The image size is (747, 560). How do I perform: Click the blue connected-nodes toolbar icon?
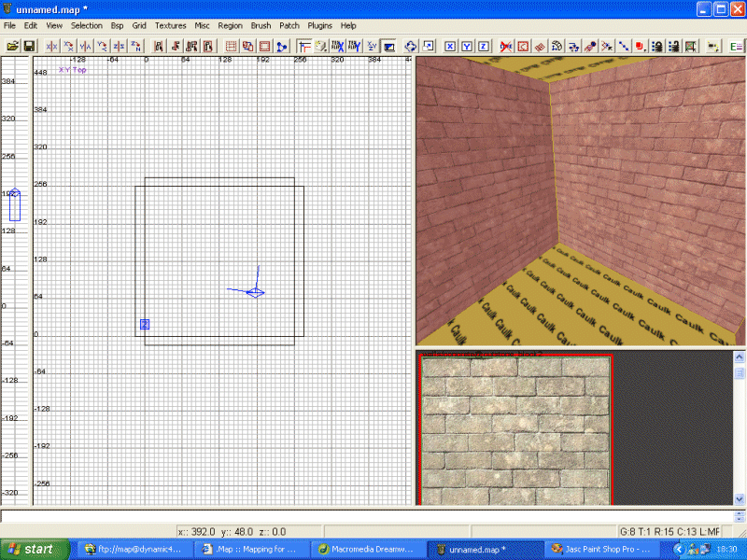282,46
